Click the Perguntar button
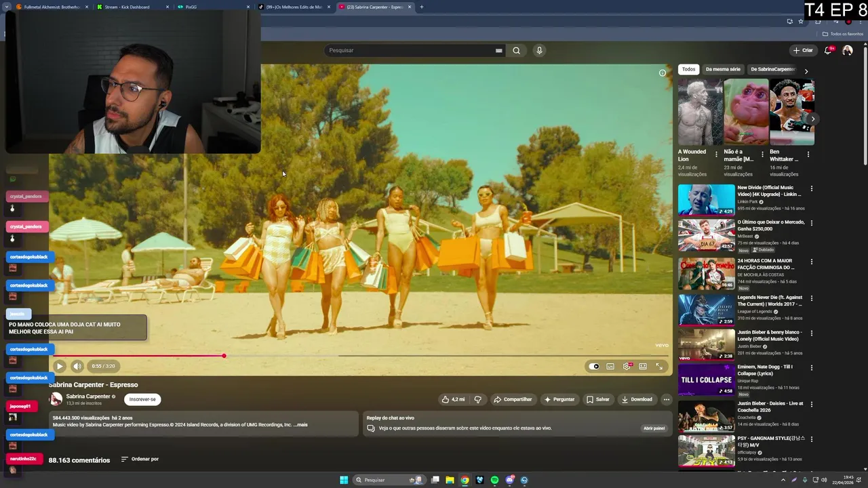The width and height of the screenshot is (868, 488). tap(559, 399)
